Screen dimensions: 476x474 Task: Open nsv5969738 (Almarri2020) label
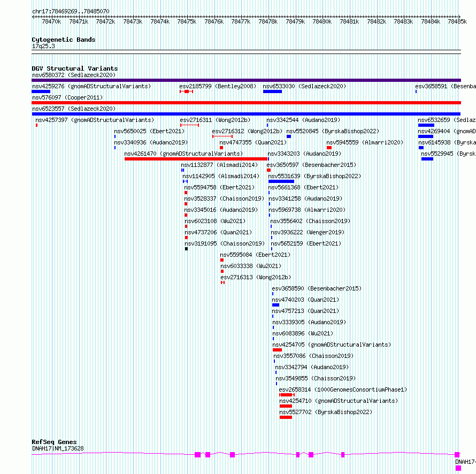coord(307,210)
